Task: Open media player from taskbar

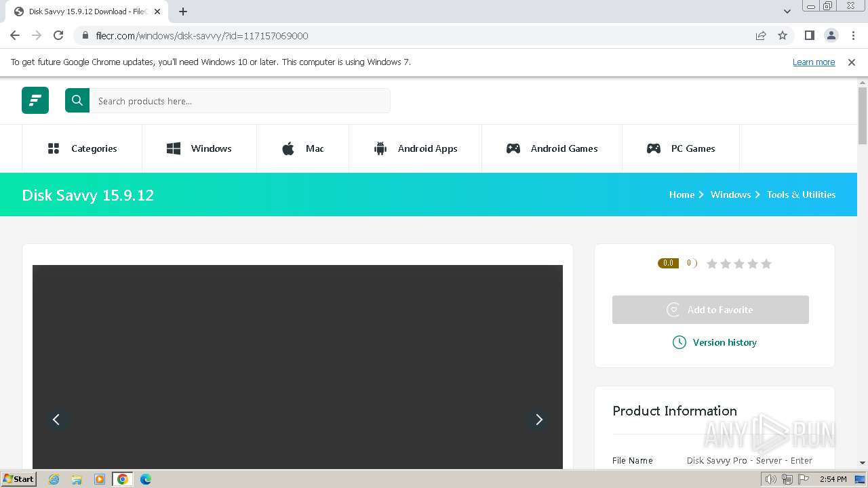Action: (100, 479)
